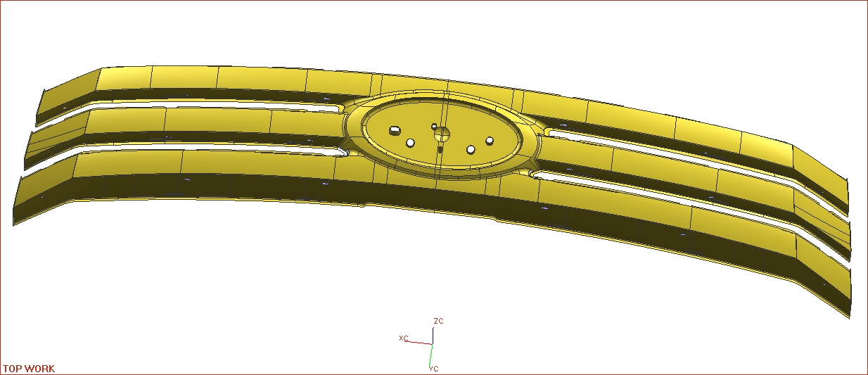Viewport: 868px width, 375px height.
Task: Click the rightmost hole in the oval emblem
Action: click(489, 141)
